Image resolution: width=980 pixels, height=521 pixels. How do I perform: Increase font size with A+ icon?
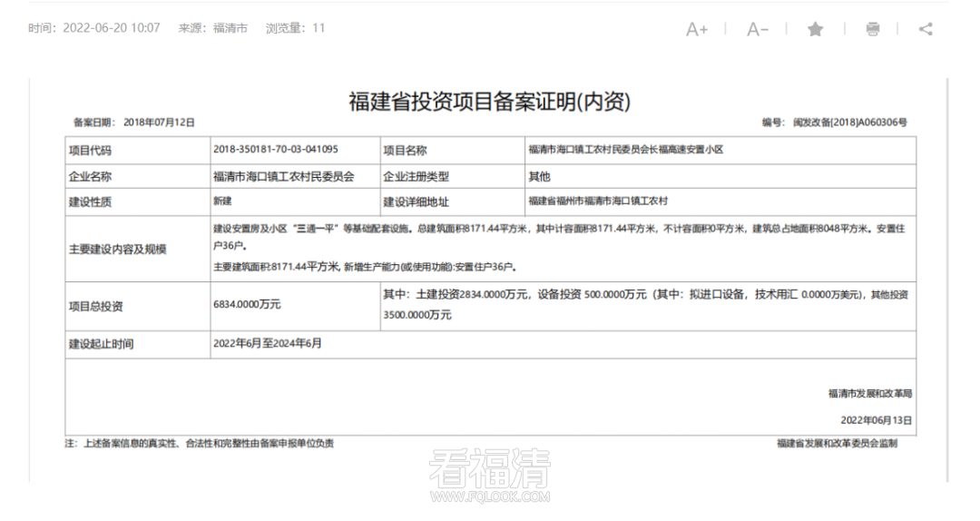click(696, 29)
